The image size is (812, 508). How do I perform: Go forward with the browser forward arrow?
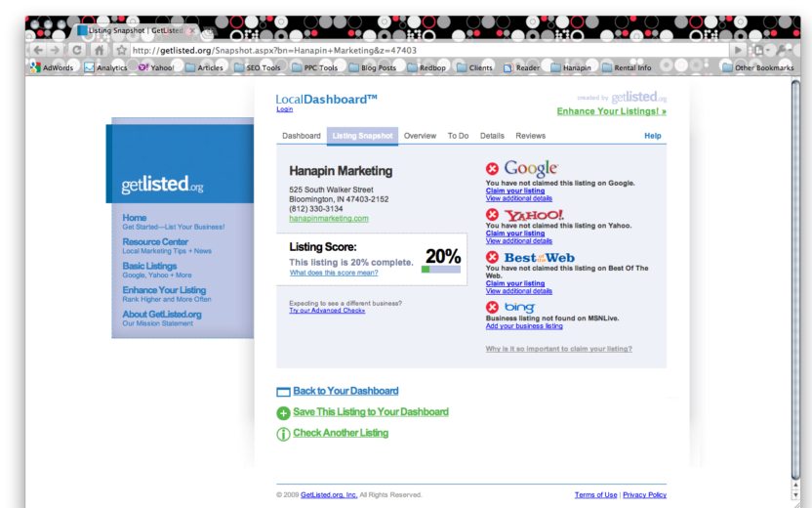point(56,50)
